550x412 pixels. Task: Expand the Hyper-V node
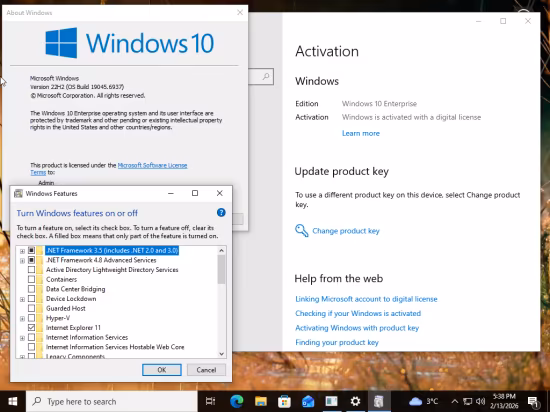pos(22,319)
